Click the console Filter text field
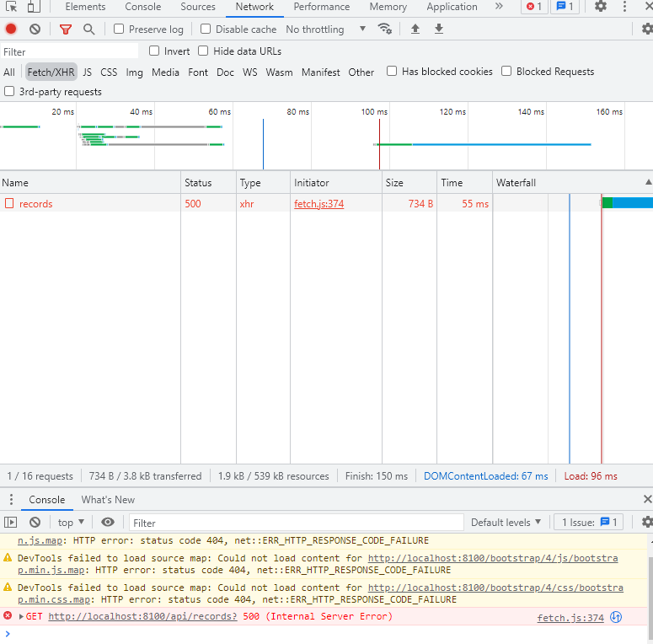Image resolution: width=653 pixels, height=644 pixels. tap(296, 523)
